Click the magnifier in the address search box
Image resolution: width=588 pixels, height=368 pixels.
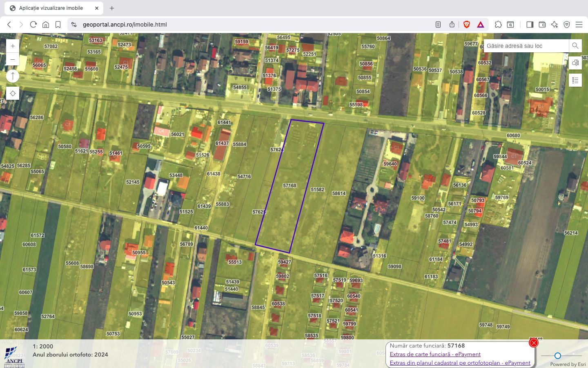pos(575,46)
